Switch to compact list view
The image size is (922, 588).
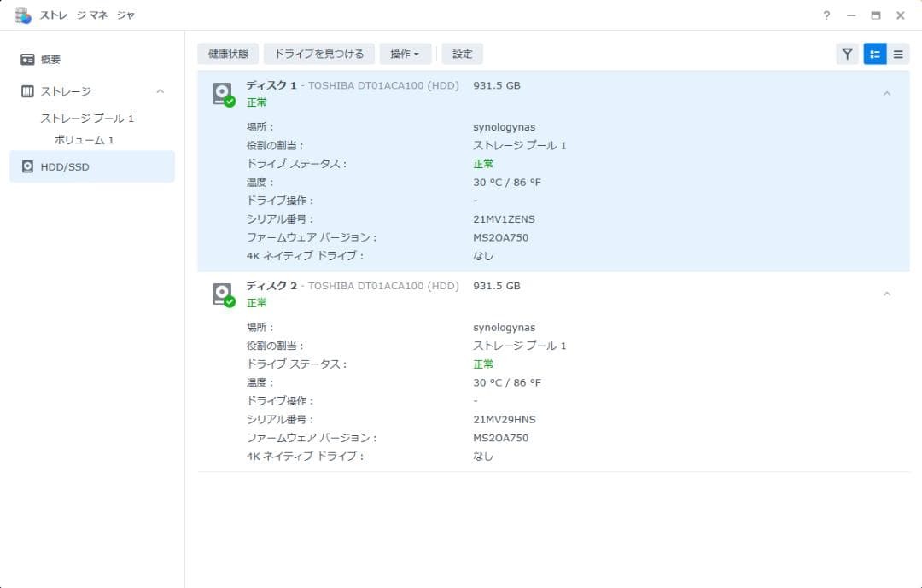pos(898,53)
